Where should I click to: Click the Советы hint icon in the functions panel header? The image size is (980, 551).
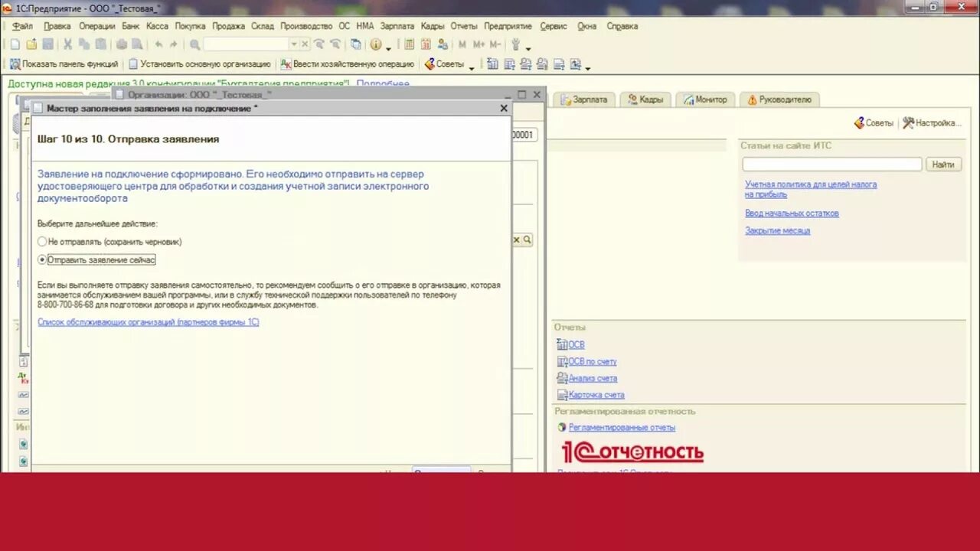coord(860,122)
